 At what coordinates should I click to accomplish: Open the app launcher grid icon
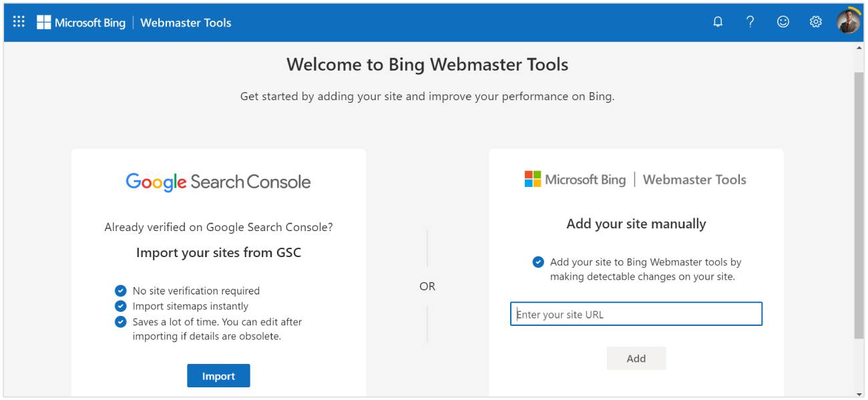(x=19, y=22)
